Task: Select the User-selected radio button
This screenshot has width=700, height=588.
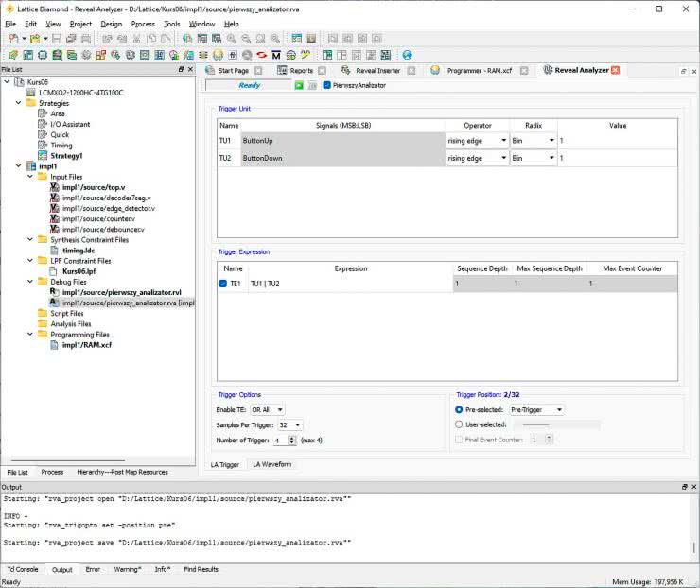Action: click(x=459, y=424)
